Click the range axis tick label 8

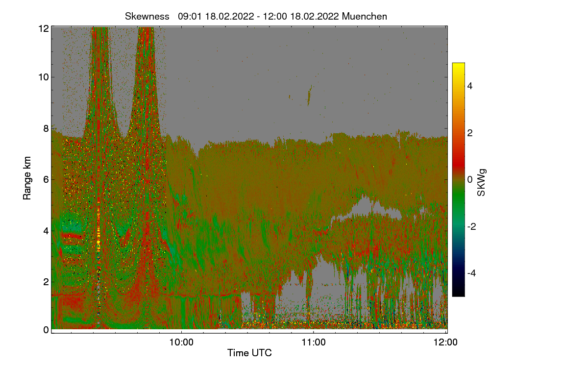pyautogui.click(x=46, y=129)
